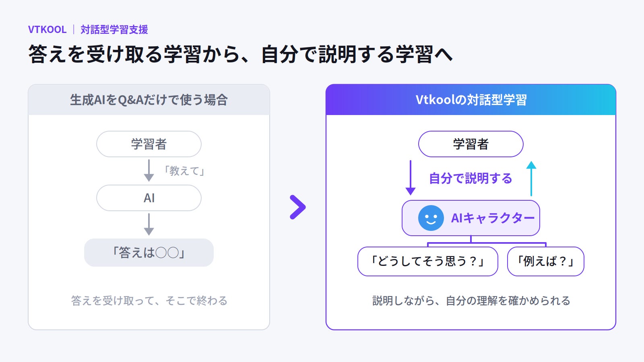
Task: Click the purple chevron arrow between panels
Action: pyautogui.click(x=298, y=207)
